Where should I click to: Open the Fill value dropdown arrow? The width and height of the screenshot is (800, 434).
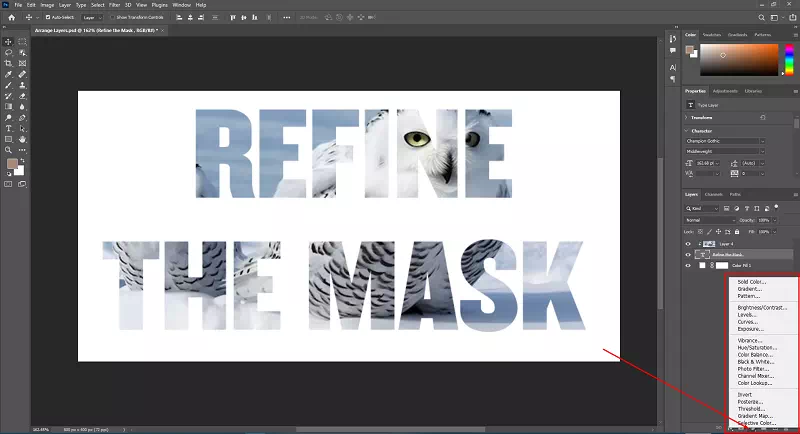point(774,232)
